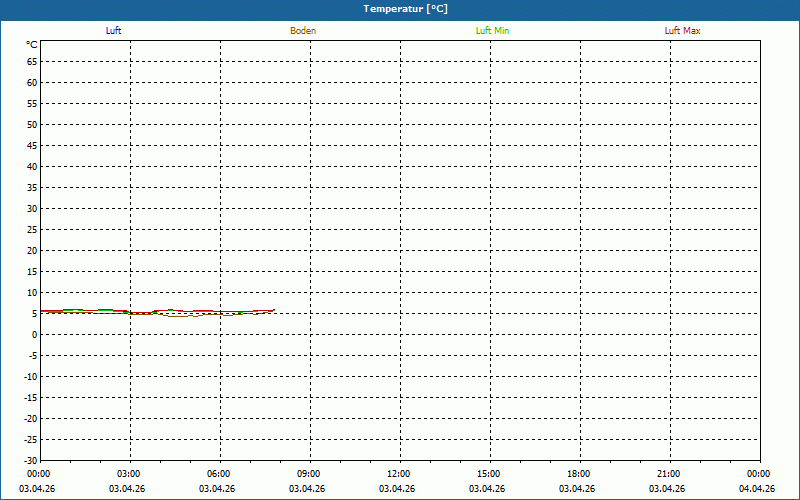Click the green Luft Min legend label

click(492, 31)
